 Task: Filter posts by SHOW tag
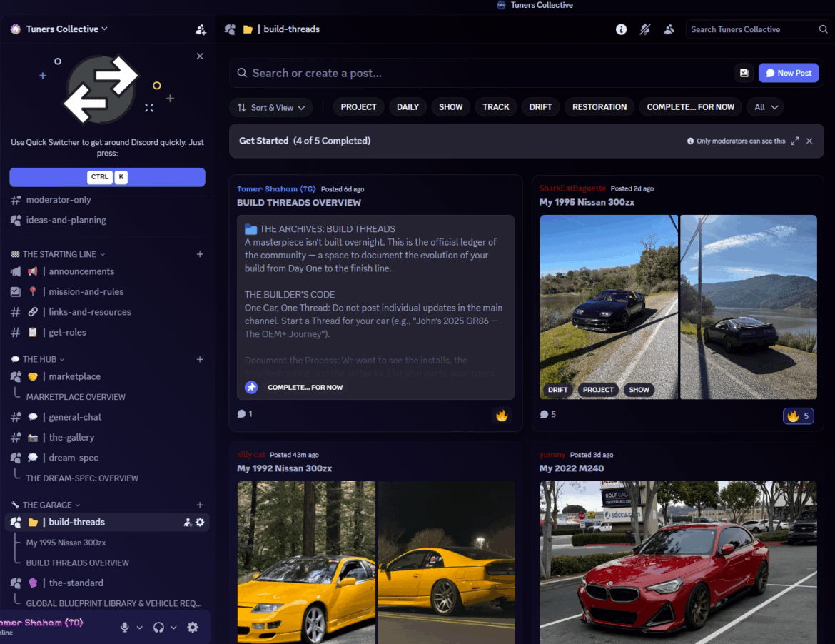[450, 107]
